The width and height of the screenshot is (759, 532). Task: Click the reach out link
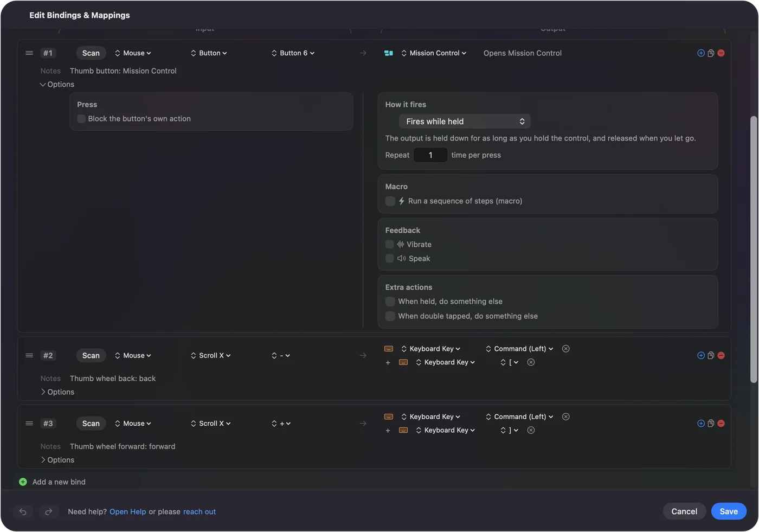click(x=200, y=512)
